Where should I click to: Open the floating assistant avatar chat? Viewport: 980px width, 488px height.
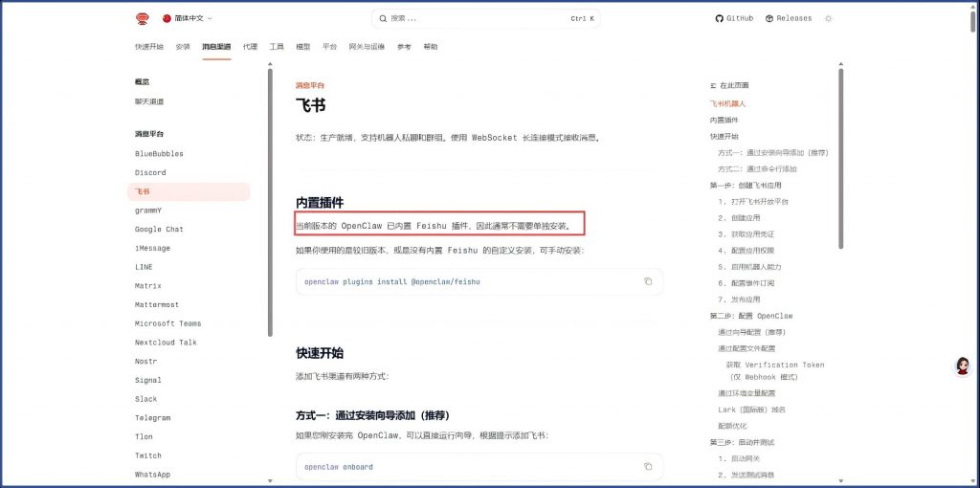pyautogui.click(x=962, y=366)
